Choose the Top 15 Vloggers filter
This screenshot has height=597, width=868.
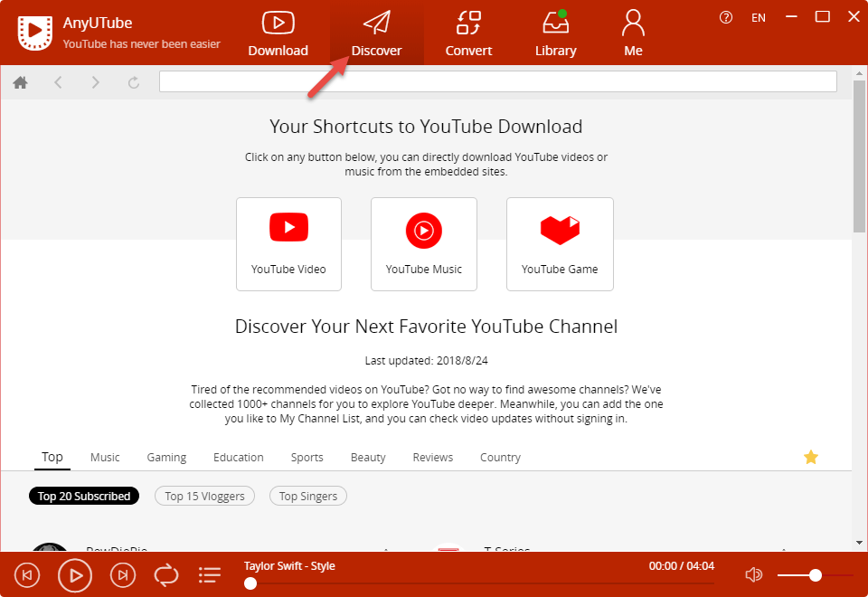[x=205, y=497]
